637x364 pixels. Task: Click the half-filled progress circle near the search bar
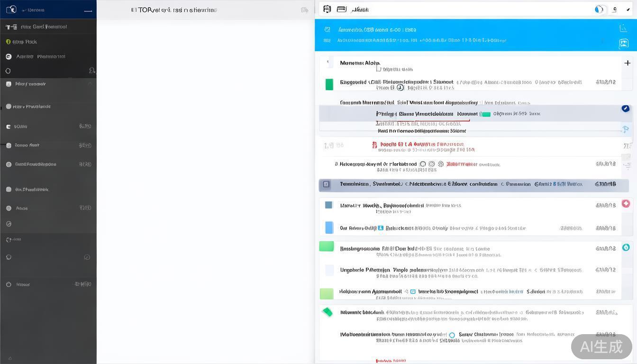(598, 9)
